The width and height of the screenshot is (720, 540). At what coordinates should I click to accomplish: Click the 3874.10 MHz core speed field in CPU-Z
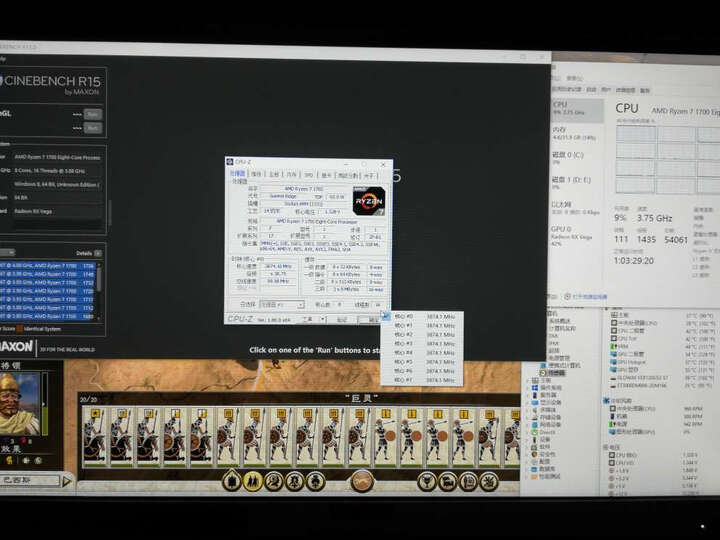pyautogui.click(x=278, y=266)
